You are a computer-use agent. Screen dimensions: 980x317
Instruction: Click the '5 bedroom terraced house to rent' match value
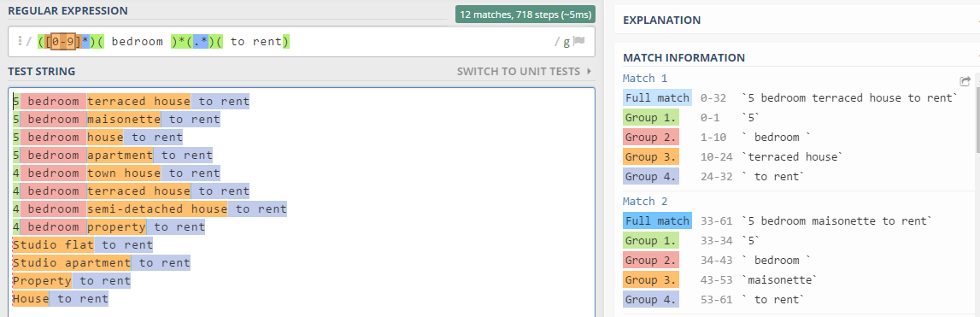(850, 98)
